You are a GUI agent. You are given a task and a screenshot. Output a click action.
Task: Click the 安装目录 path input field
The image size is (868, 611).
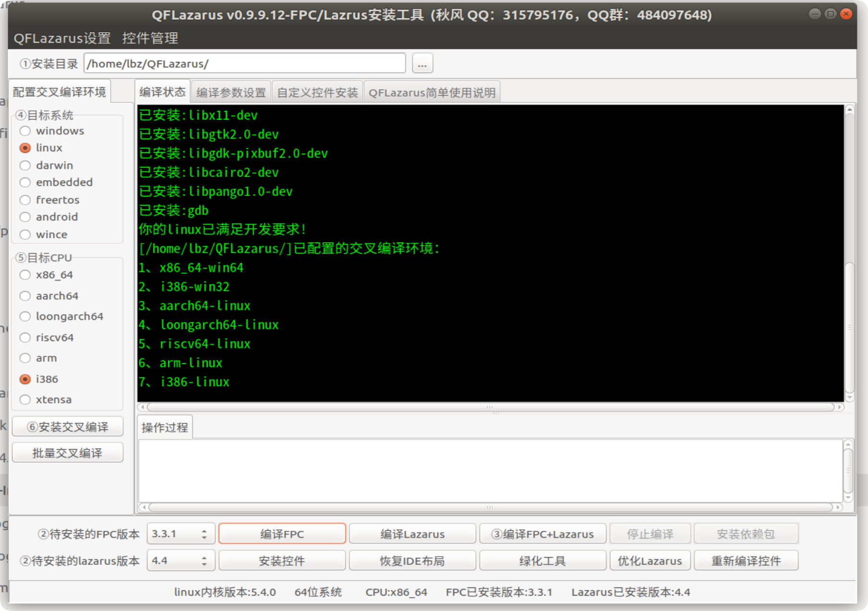[x=245, y=63]
